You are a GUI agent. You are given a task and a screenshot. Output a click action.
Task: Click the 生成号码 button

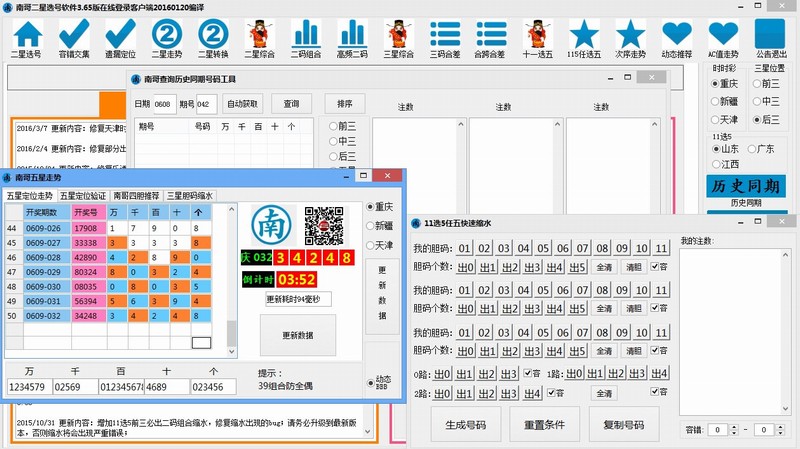(464, 424)
